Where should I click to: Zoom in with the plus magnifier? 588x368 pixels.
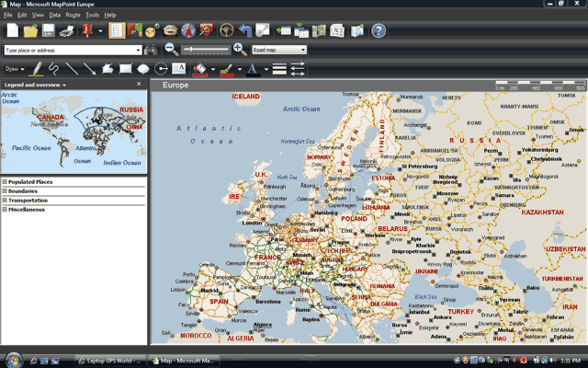tap(240, 49)
